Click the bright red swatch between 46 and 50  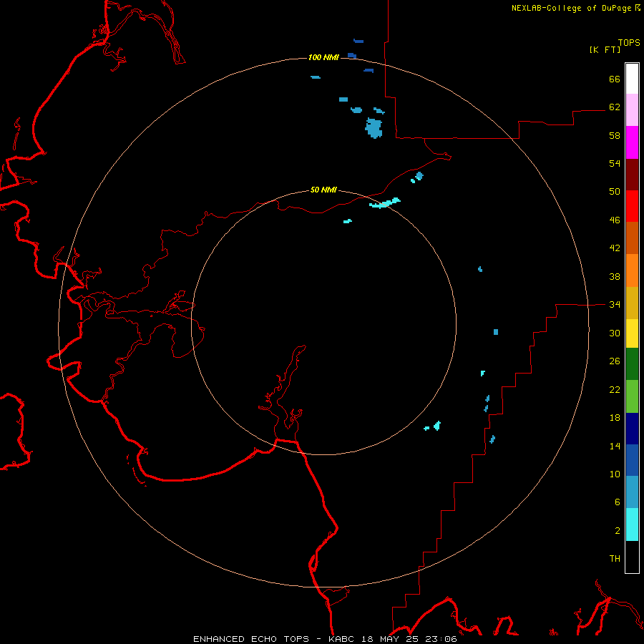click(632, 206)
